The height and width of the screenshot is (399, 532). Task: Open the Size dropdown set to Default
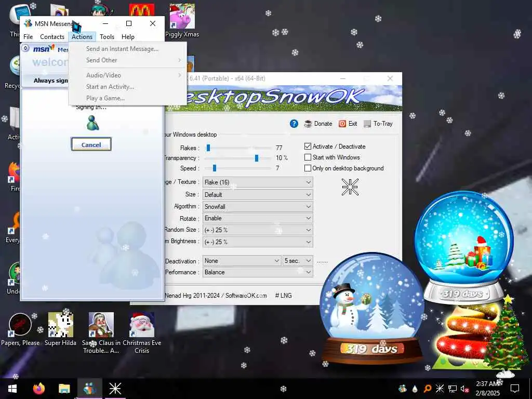tap(258, 194)
